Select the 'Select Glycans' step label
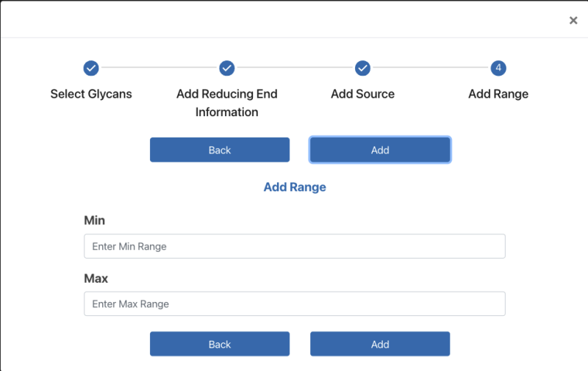Viewport: 588px width, 371px height. tap(91, 94)
